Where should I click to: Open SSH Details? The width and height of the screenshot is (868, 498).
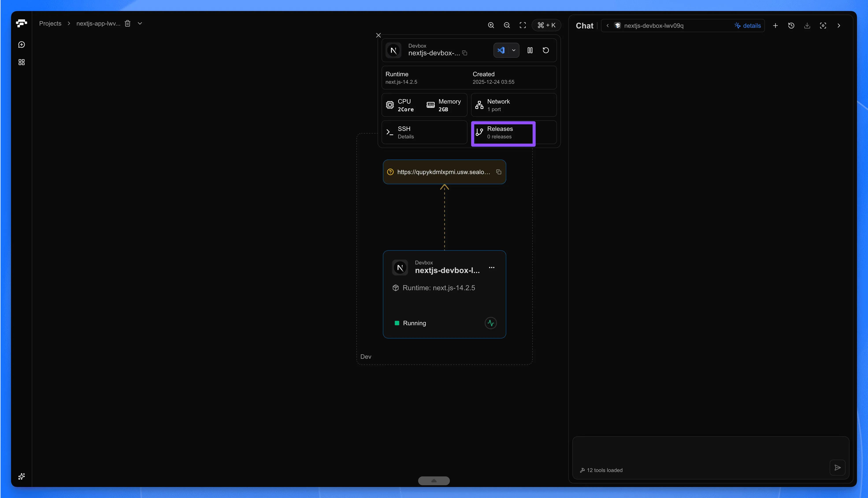pyautogui.click(x=424, y=132)
